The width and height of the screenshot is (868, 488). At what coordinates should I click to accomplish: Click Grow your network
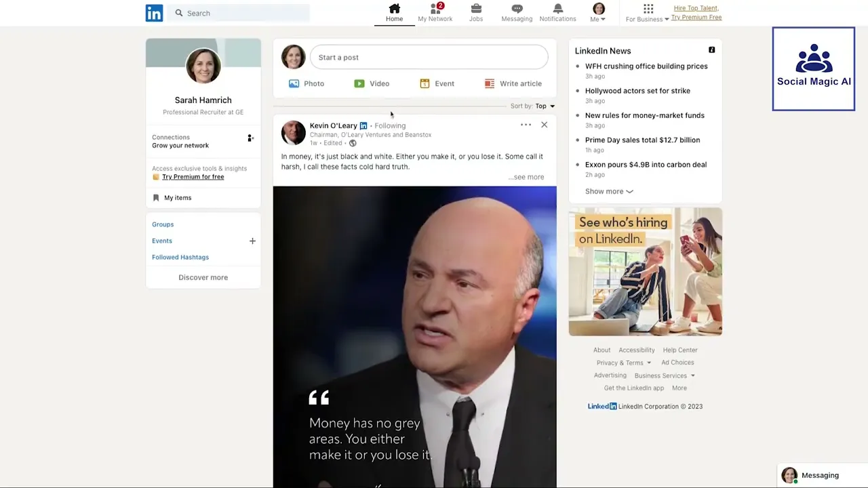point(180,146)
